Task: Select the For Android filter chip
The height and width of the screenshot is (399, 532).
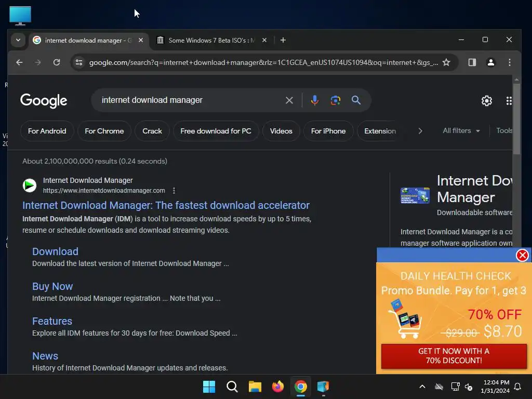Action: click(47, 131)
